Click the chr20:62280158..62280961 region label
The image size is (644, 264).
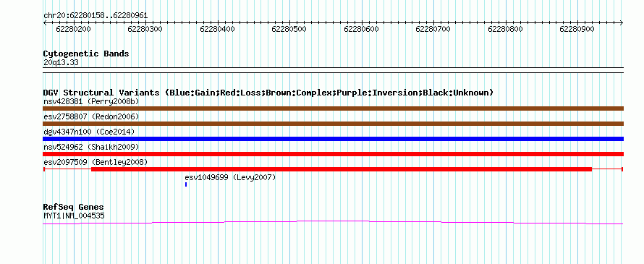point(96,16)
